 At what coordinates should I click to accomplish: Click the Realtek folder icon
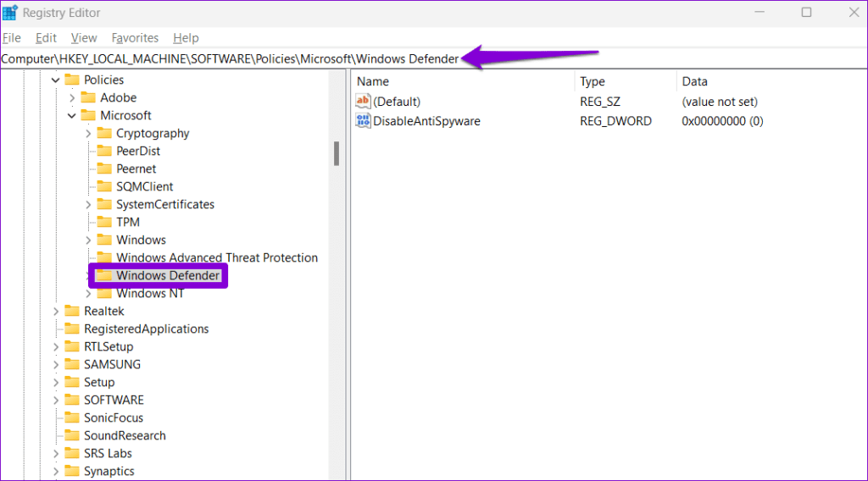click(x=72, y=312)
